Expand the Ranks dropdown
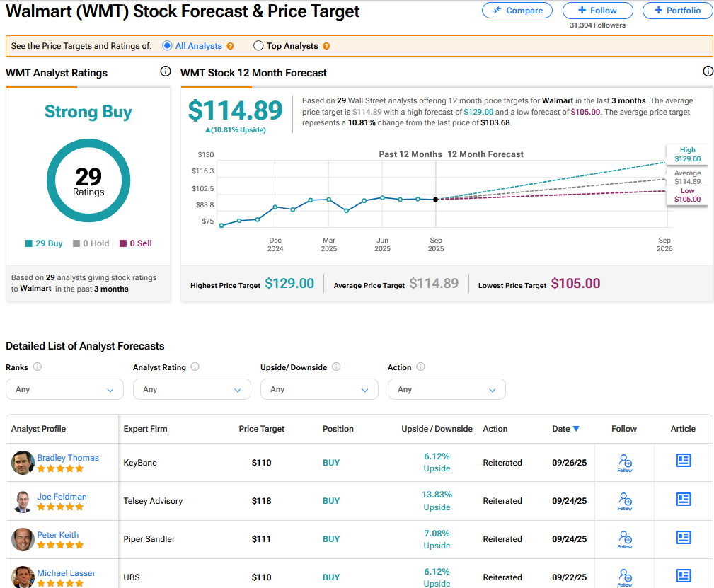Image resolution: width=714 pixels, height=588 pixels. coord(64,389)
